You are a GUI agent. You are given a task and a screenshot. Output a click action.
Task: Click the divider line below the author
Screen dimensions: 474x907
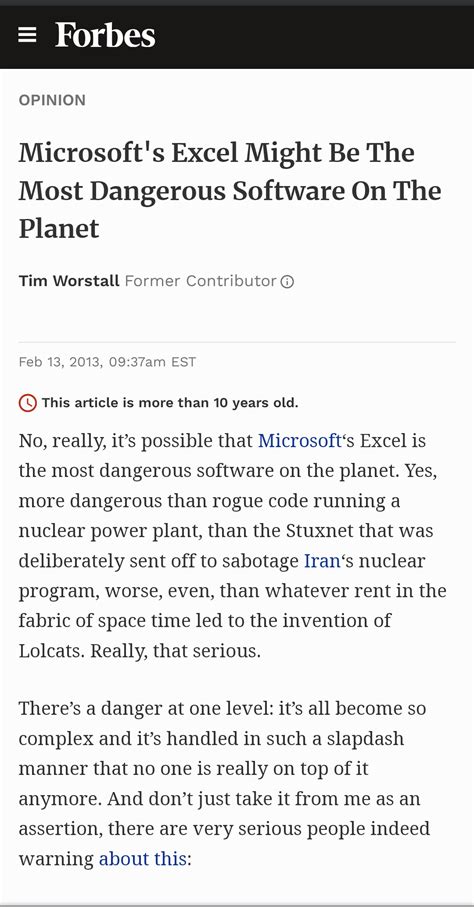click(237, 342)
